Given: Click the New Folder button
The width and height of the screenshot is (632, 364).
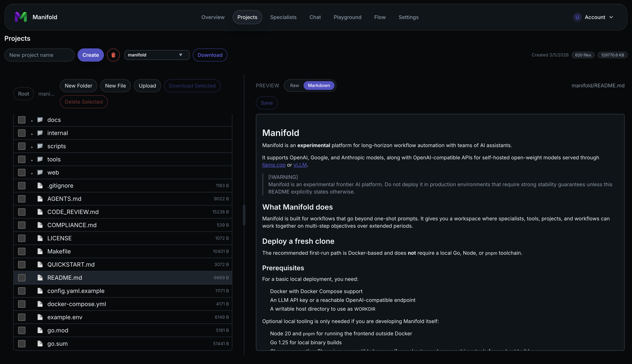Looking at the screenshot, I should click(x=78, y=86).
